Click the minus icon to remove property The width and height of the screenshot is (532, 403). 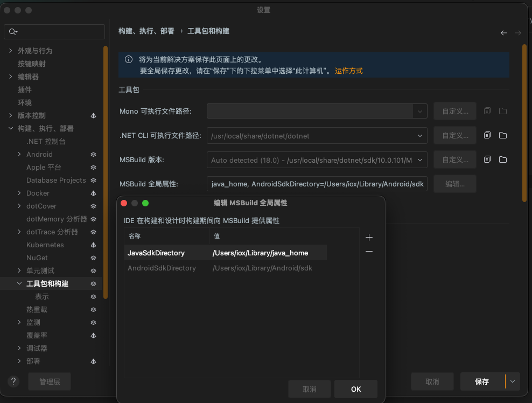(x=369, y=252)
